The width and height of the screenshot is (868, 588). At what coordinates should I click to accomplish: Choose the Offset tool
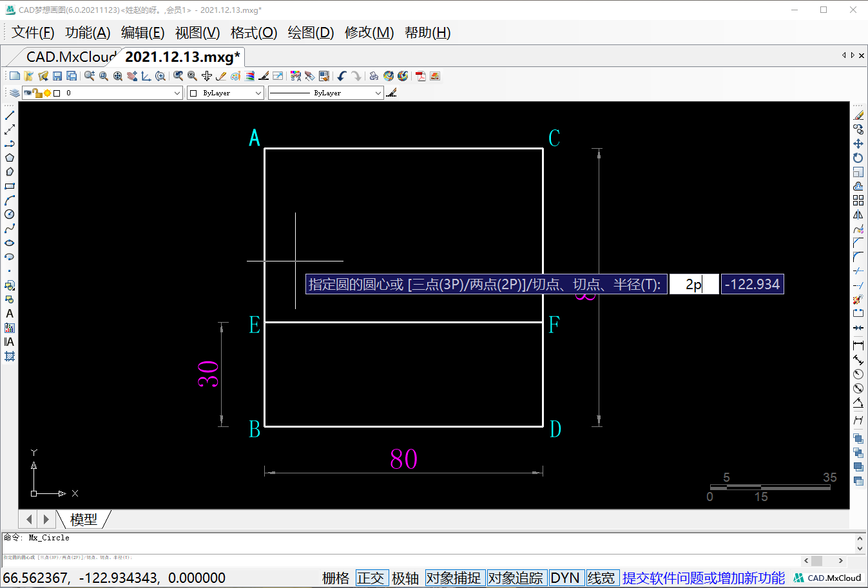pyautogui.click(x=858, y=186)
